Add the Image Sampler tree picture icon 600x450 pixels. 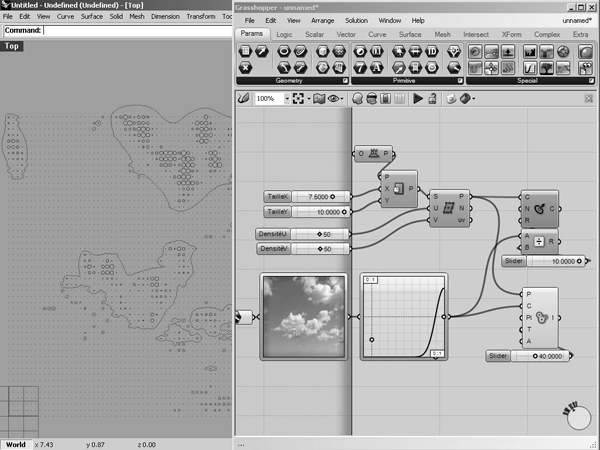(x=546, y=68)
